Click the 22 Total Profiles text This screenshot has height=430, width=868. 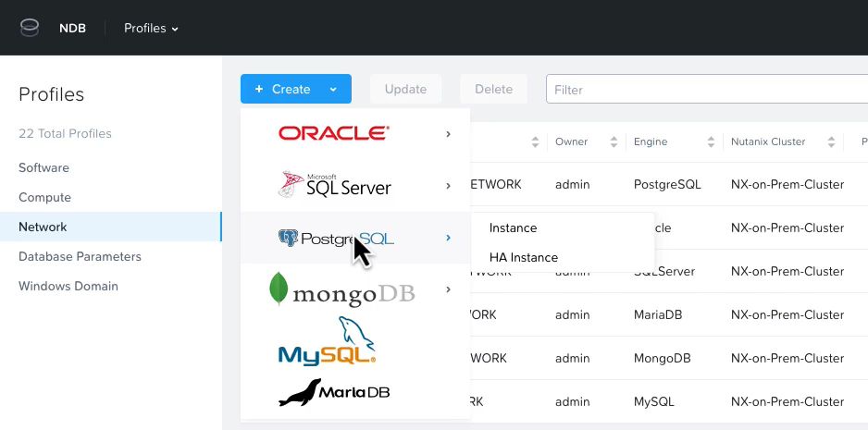(65, 133)
